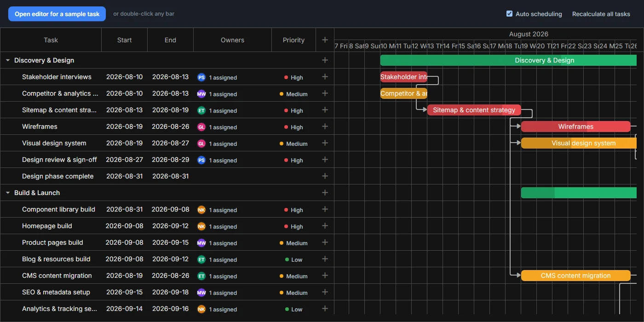Click end date 2026-09-18 in SEO & metadata row
The image size is (644, 322).
[170, 292]
